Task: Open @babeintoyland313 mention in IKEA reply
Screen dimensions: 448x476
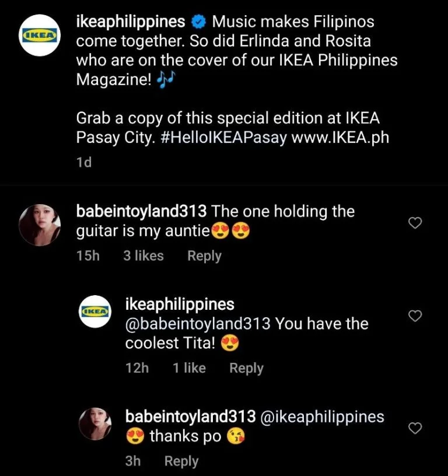Action: (198, 324)
